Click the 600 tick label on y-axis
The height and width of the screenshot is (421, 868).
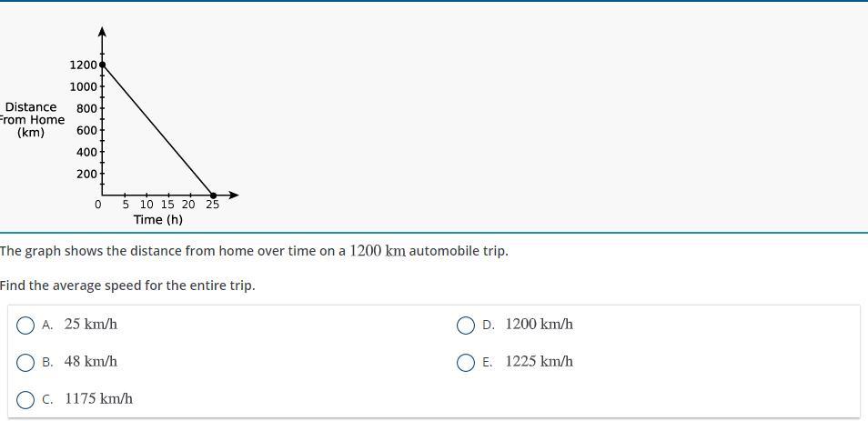[87, 130]
